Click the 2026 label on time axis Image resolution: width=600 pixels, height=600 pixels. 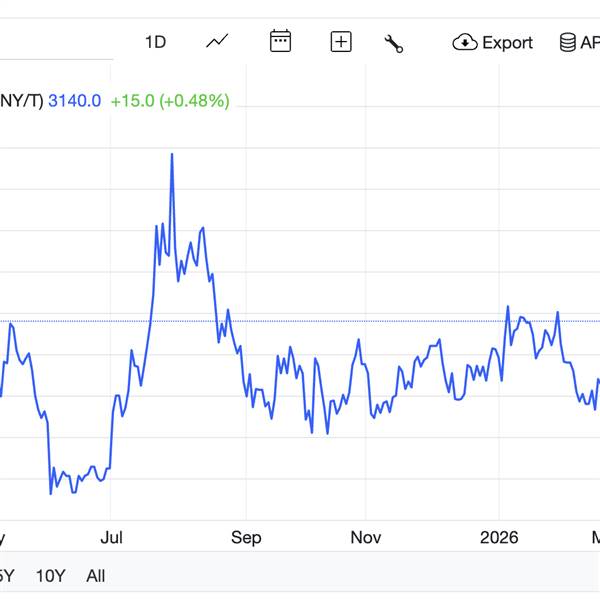click(499, 538)
